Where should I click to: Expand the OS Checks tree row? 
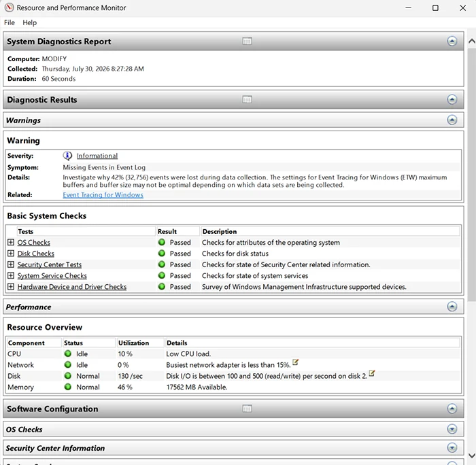click(x=11, y=242)
